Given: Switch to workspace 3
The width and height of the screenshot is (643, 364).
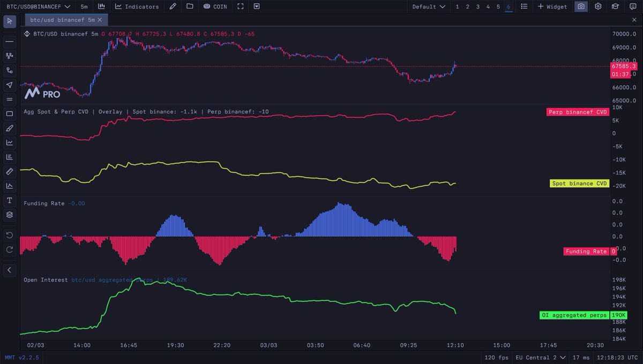Looking at the screenshot, I should tap(478, 6).
